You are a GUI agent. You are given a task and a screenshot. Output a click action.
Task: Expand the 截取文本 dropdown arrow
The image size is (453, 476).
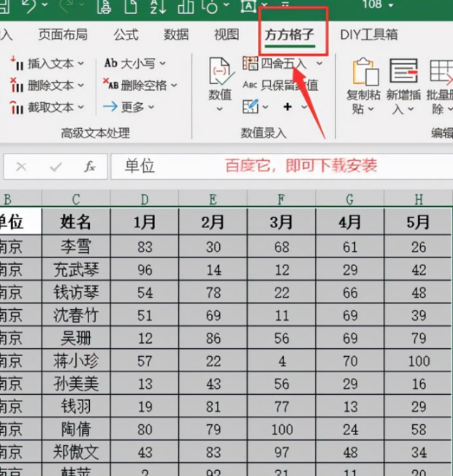click(80, 107)
